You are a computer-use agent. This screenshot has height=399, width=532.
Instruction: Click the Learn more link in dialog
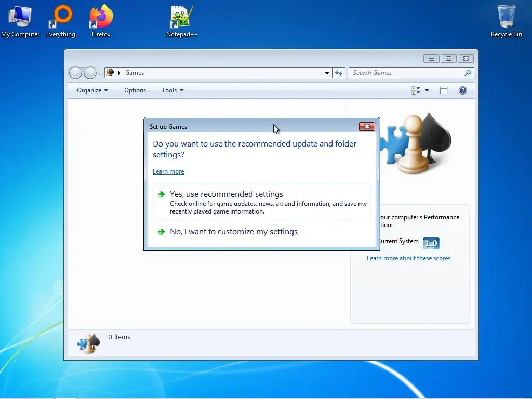(x=168, y=171)
